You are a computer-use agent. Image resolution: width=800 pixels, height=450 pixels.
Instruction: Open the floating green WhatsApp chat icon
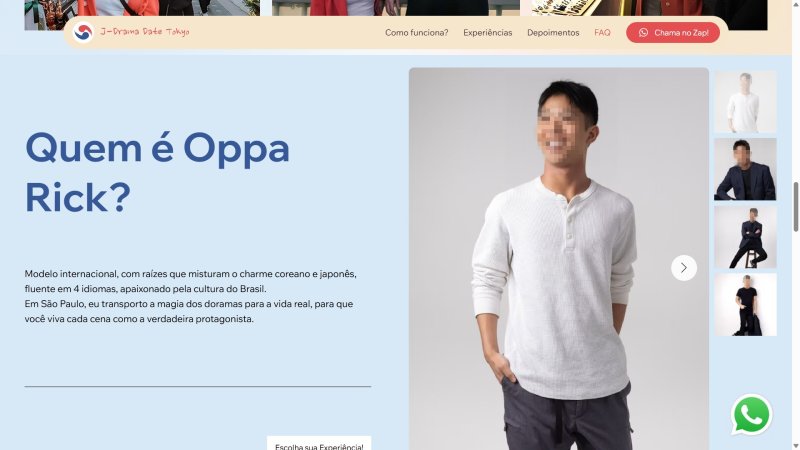click(x=752, y=415)
